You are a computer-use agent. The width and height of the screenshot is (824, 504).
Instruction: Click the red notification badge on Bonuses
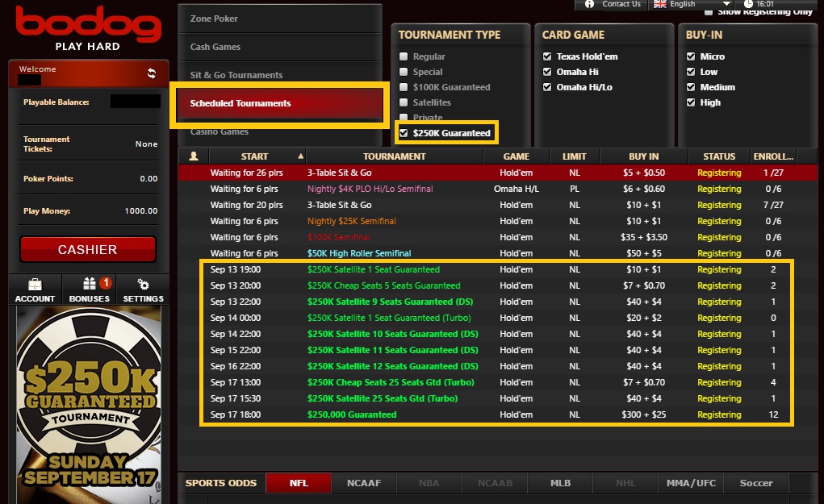(106, 283)
